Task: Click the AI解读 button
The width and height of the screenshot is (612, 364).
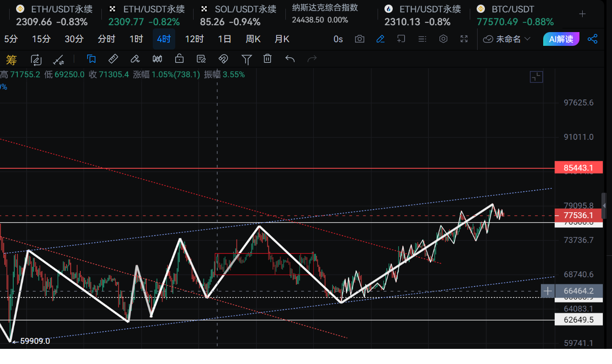Action: (561, 39)
